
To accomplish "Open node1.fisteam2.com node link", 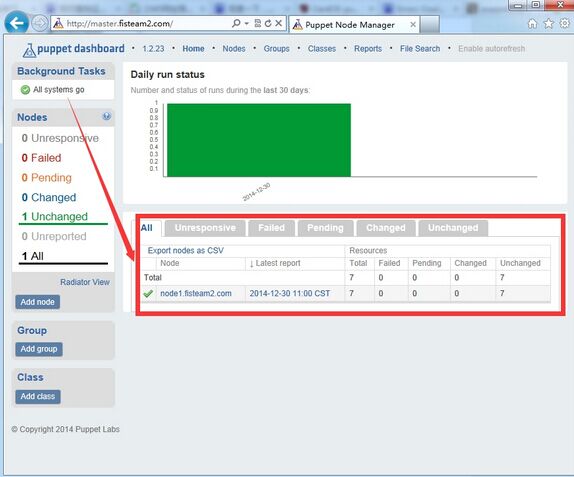I will 196,294.
